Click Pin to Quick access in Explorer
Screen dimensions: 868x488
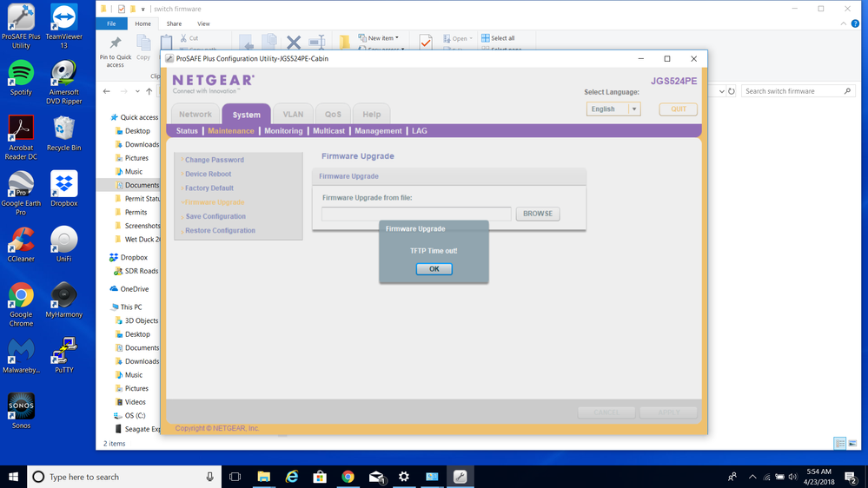coord(116,52)
